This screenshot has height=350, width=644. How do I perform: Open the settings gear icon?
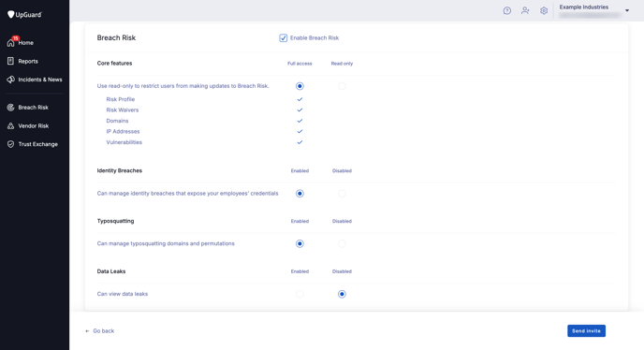tap(544, 10)
